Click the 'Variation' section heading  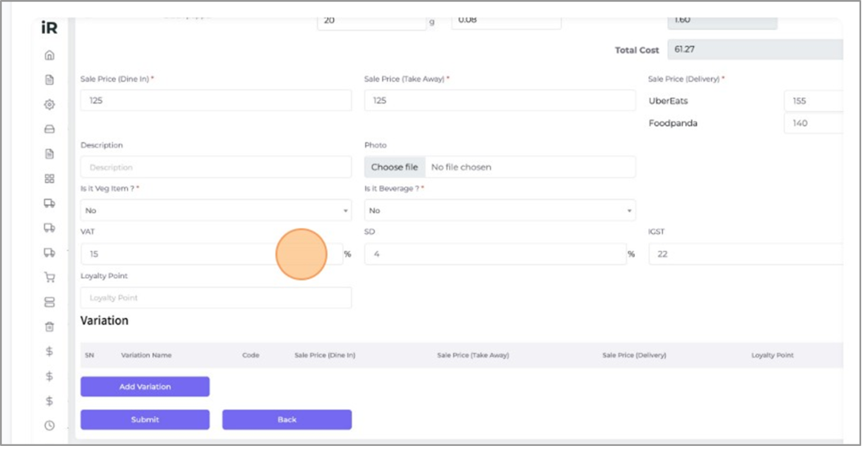coord(104,320)
